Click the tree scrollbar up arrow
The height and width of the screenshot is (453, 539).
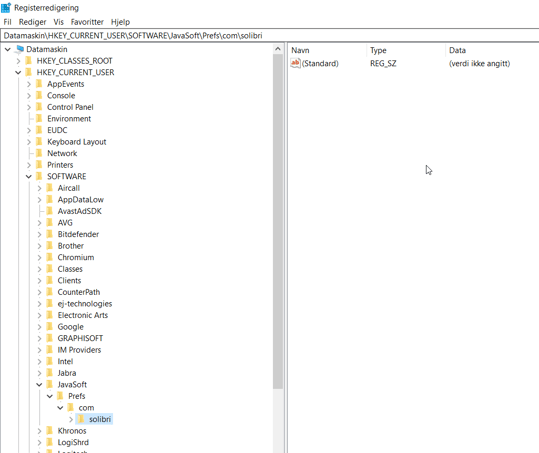278,49
